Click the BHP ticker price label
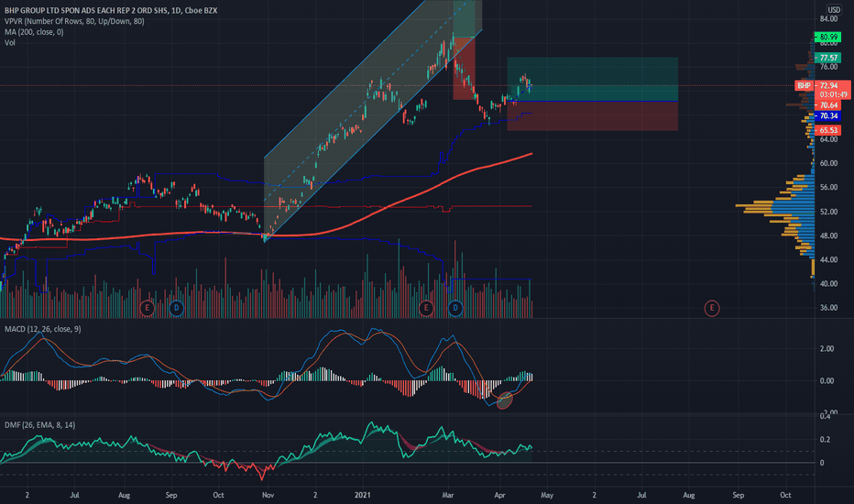The height and width of the screenshot is (504, 854). coord(804,85)
